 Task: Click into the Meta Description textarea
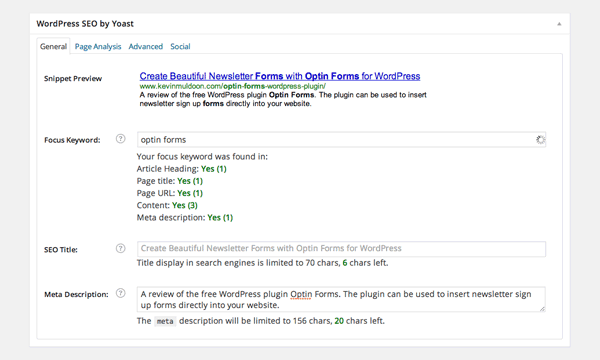click(341, 299)
